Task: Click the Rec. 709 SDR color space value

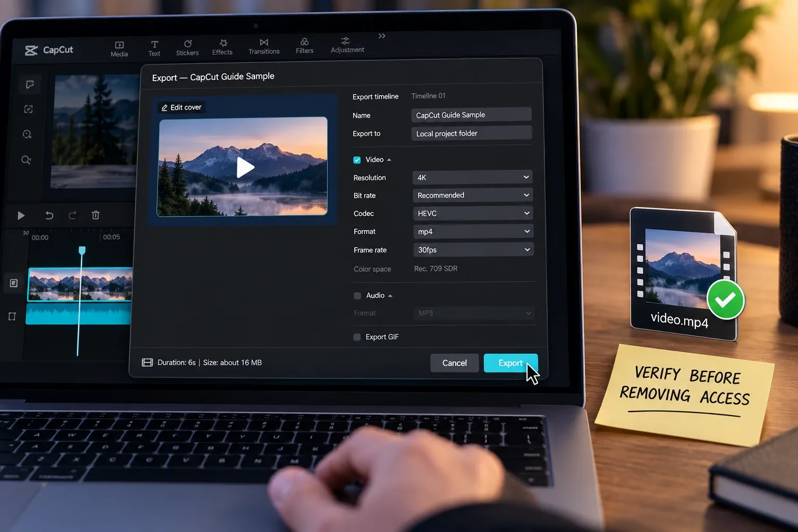Action: point(436,269)
